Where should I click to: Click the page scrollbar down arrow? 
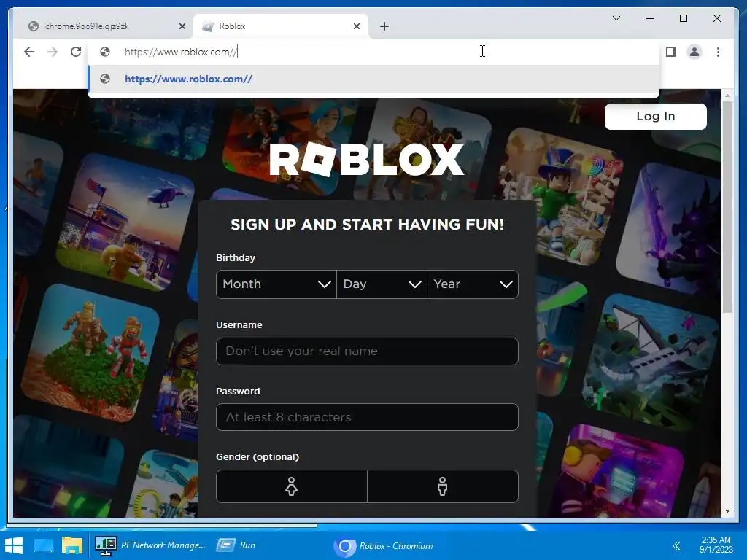click(727, 511)
